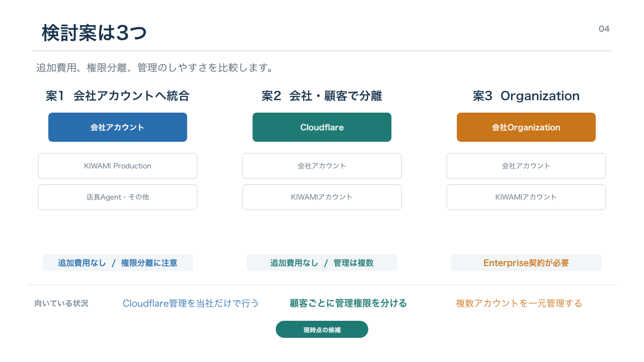This screenshot has width=644, height=362.
Task: Click text Cloudflare管理を当社だけで行う
Action: 191,303
